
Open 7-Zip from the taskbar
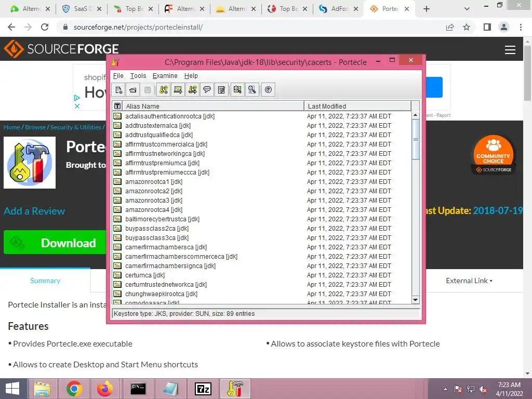pos(203,389)
